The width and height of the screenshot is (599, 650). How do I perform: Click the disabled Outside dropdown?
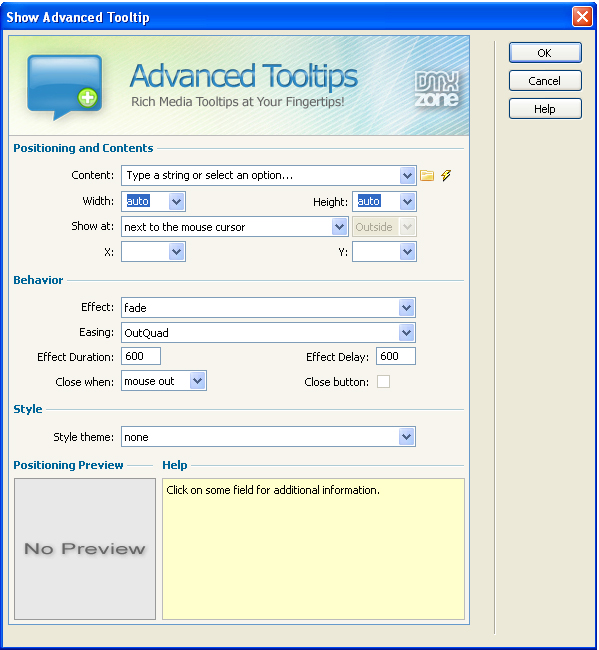click(384, 227)
